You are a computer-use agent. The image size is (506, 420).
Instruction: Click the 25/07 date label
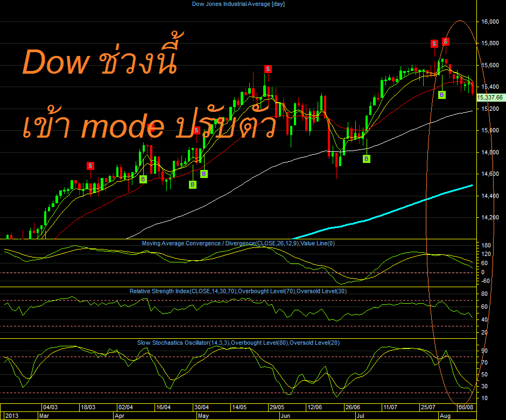point(428,407)
